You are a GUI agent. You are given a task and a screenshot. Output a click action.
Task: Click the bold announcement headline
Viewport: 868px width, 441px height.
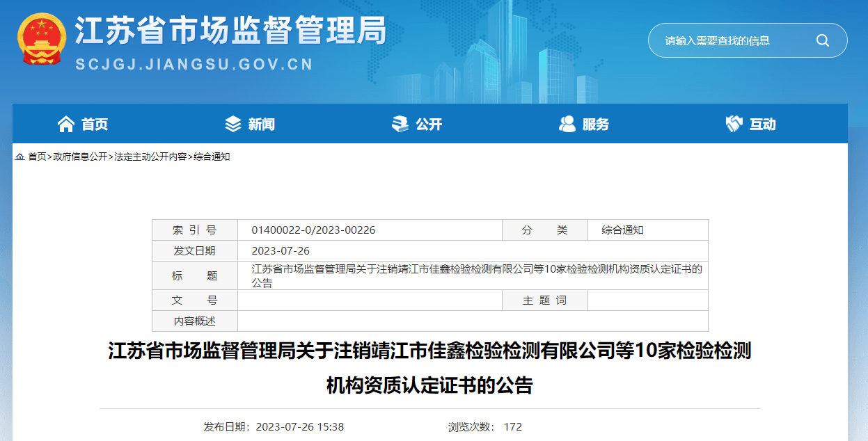429,368
